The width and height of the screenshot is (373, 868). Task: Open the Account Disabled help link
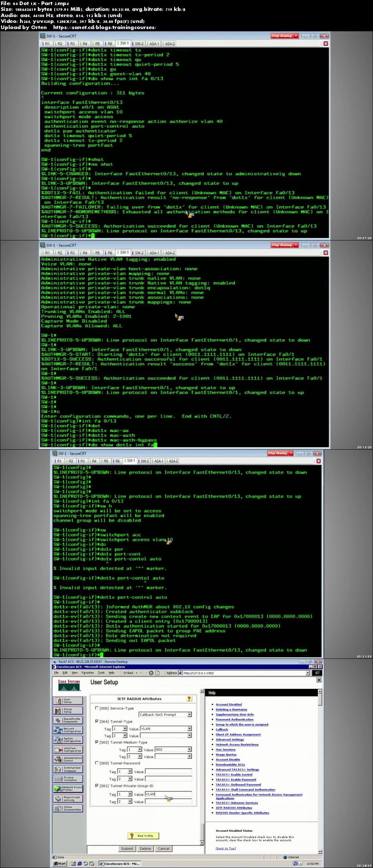[228, 704]
